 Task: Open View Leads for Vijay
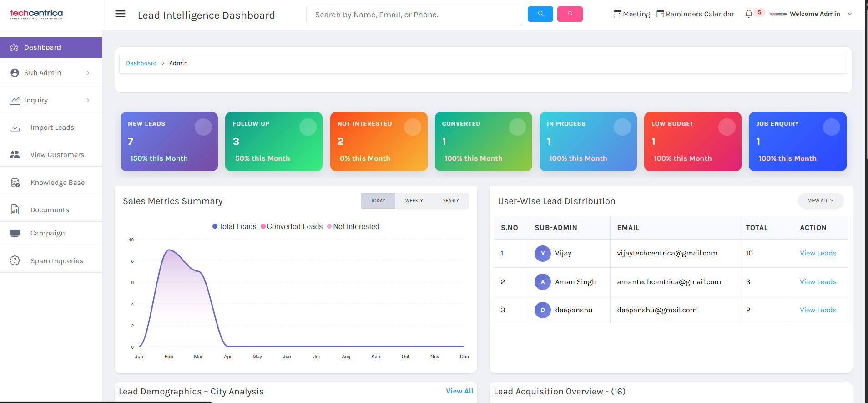[818, 253]
